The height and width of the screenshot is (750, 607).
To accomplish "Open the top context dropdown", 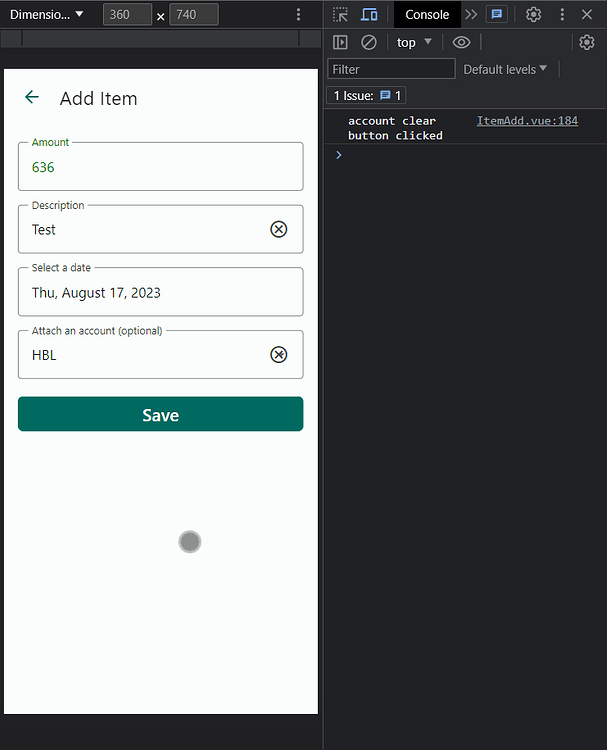I will point(414,43).
